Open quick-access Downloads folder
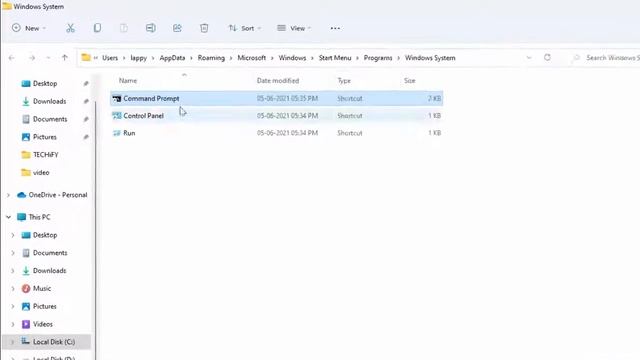This screenshot has width=640, height=360. [49, 101]
